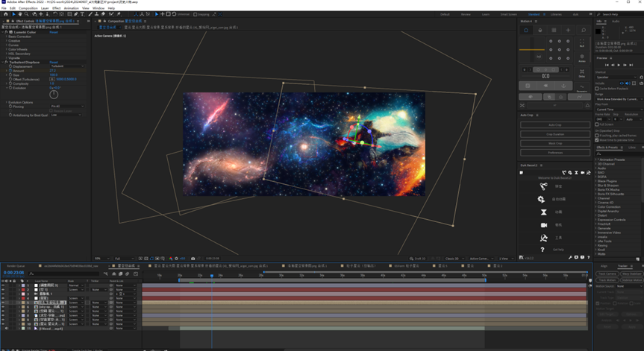644x351 pixels.
Task: Click the Home icon in the toolbar
Action: 6,14
